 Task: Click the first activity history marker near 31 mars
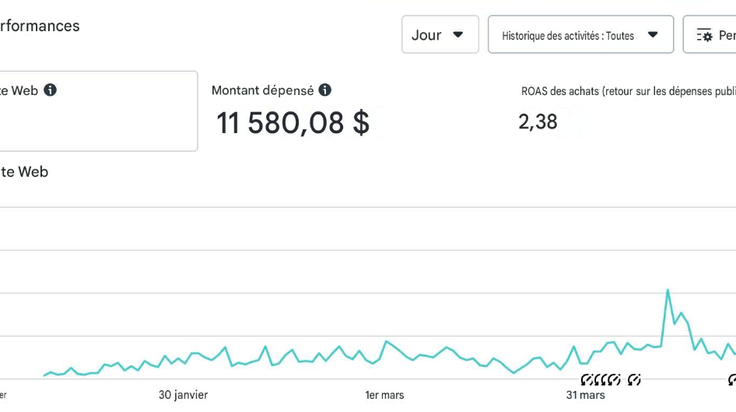(586, 379)
